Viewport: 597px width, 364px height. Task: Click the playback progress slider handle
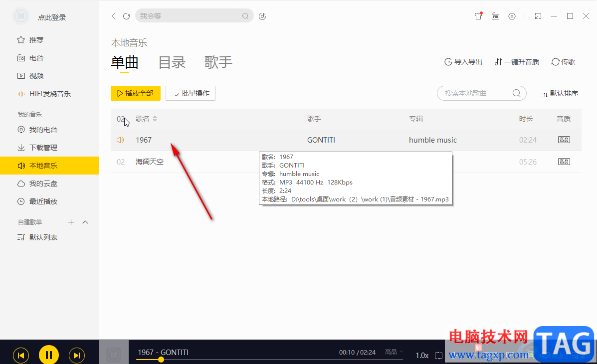[x=161, y=360]
